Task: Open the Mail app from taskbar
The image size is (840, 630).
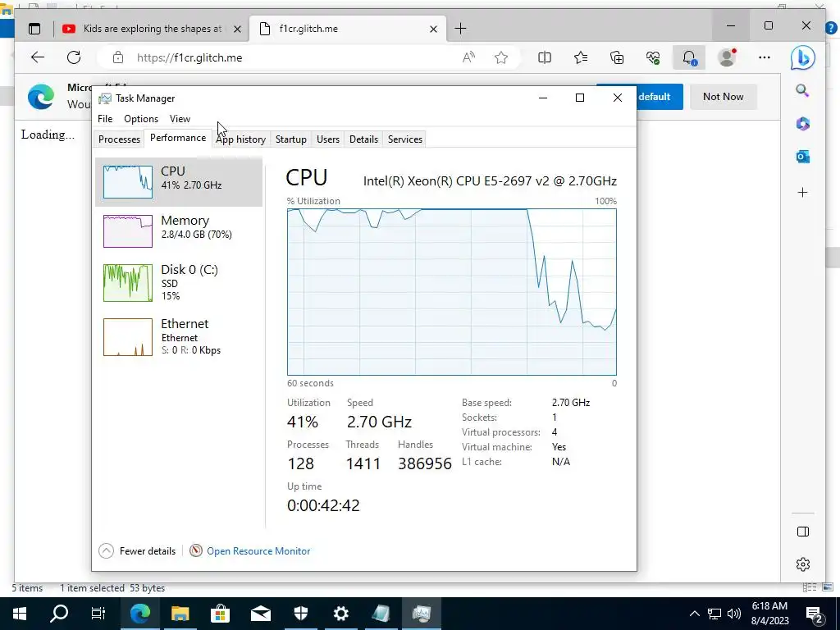Action: 260,614
